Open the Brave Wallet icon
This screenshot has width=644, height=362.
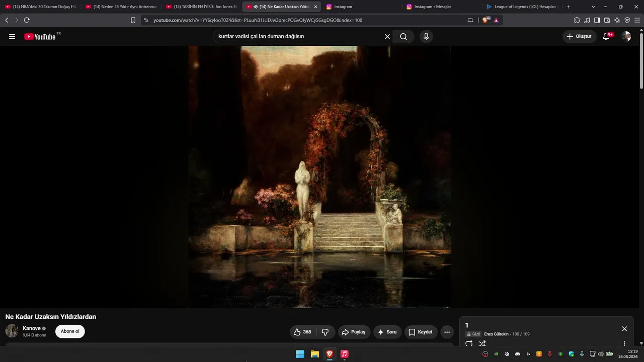coord(607,20)
